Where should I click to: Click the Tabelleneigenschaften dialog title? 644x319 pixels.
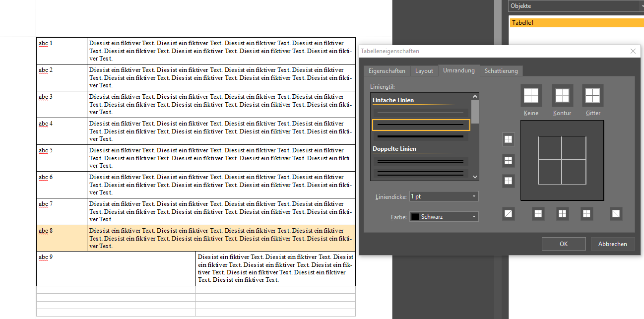point(390,51)
